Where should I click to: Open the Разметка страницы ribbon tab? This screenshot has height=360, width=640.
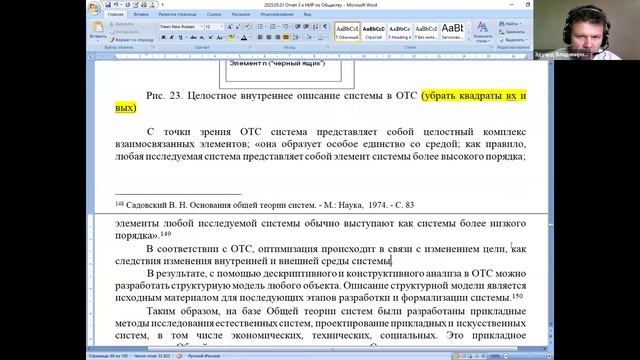point(178,14)
